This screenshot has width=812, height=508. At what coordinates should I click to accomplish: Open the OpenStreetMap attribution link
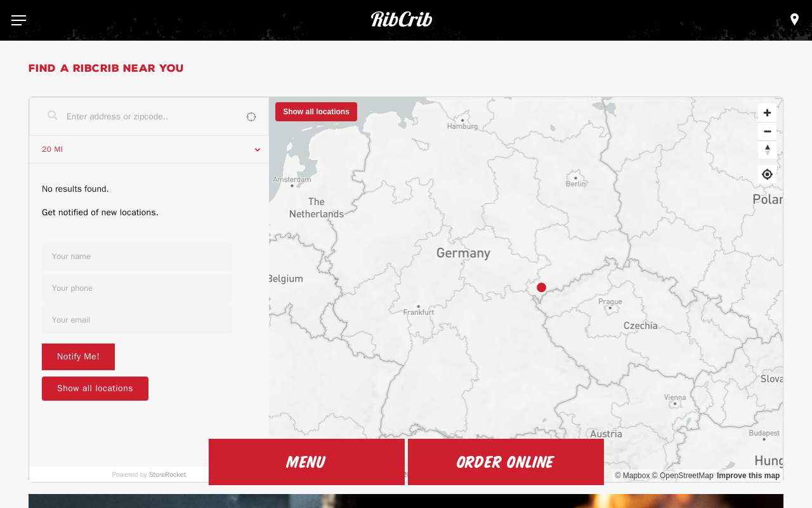point(683,476)
